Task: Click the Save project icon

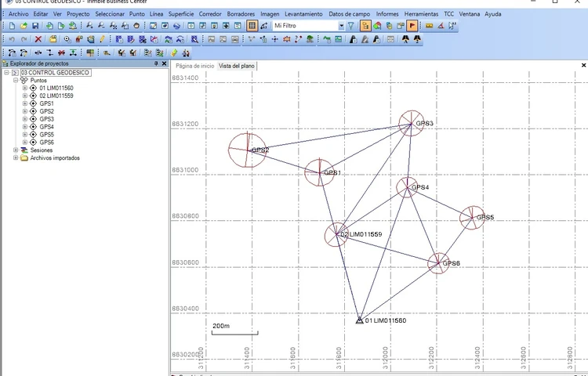Action: coord(35,26)
